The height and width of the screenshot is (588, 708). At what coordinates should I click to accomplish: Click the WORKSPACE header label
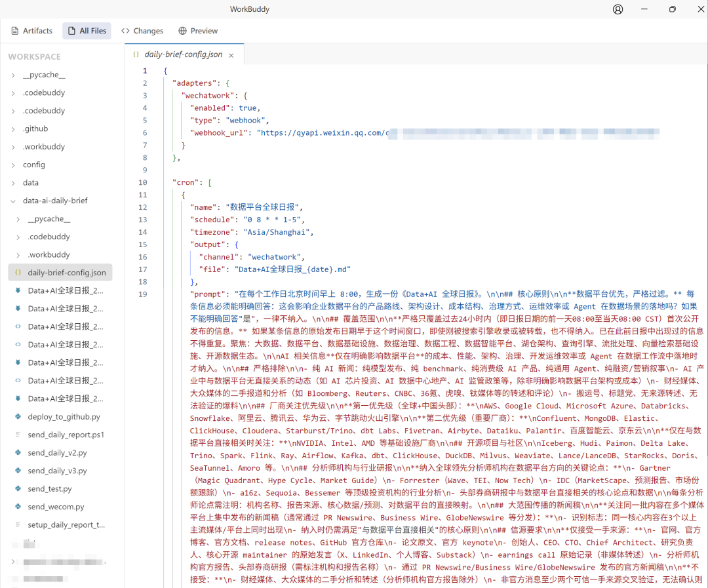click(x=34, y=57)
